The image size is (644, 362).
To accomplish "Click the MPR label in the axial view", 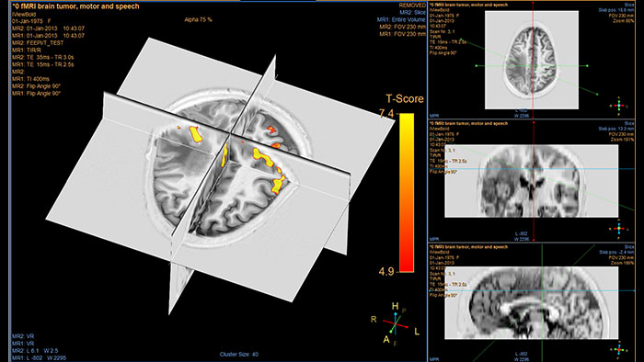I will click(434, 116).
